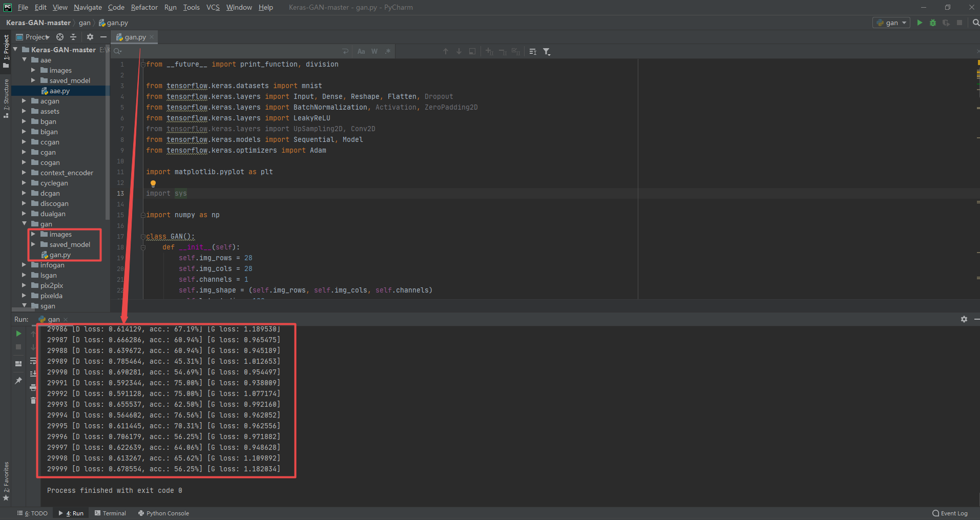
Task: Toggle Match Case Aa in search bar
Action: (361, 51)
